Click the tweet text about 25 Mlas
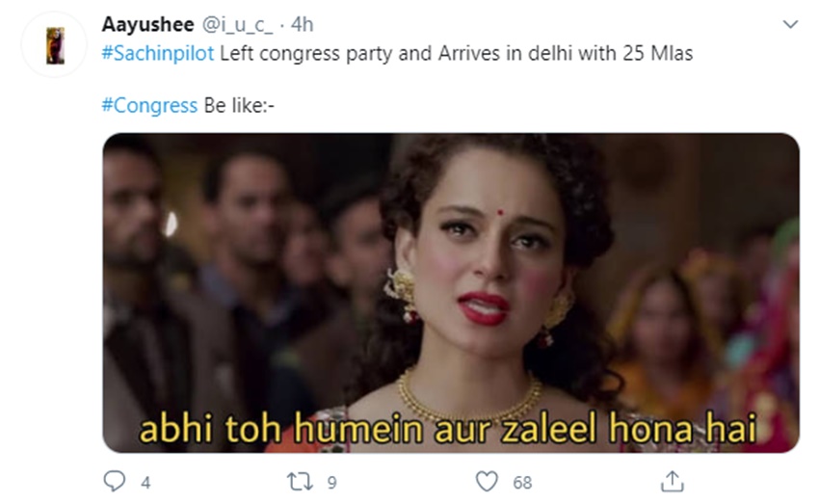This screenshot has width=819, height=504. tap(456, 53)
